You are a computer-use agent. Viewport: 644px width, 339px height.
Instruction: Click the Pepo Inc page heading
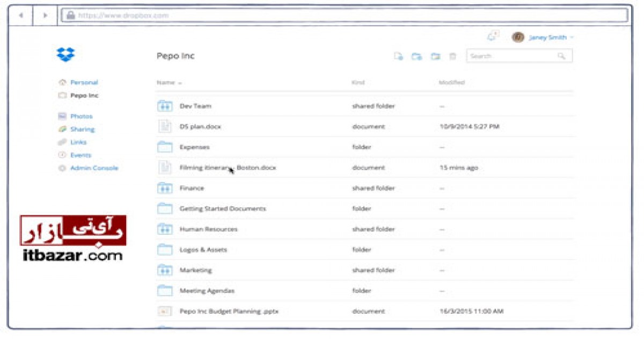175,56
